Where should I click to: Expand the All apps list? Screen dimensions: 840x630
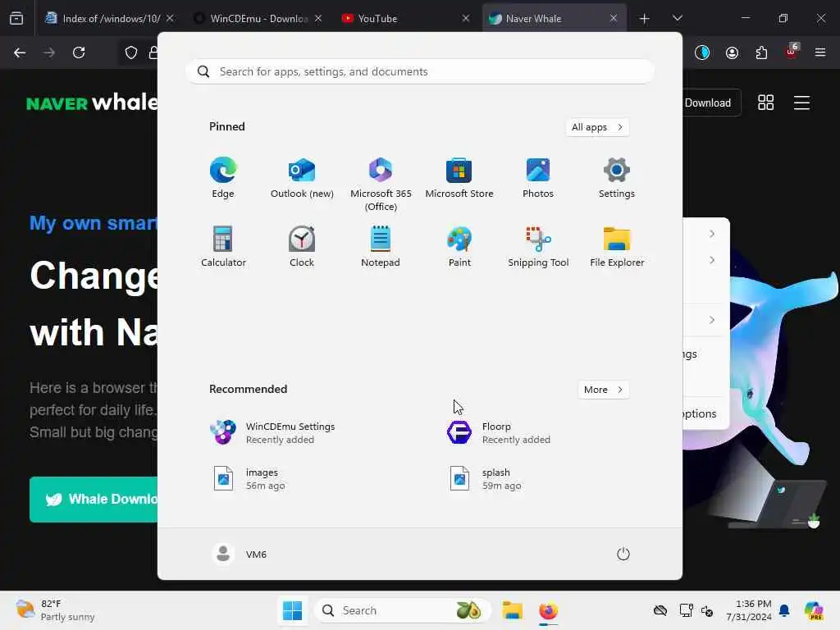coord(597,127)
